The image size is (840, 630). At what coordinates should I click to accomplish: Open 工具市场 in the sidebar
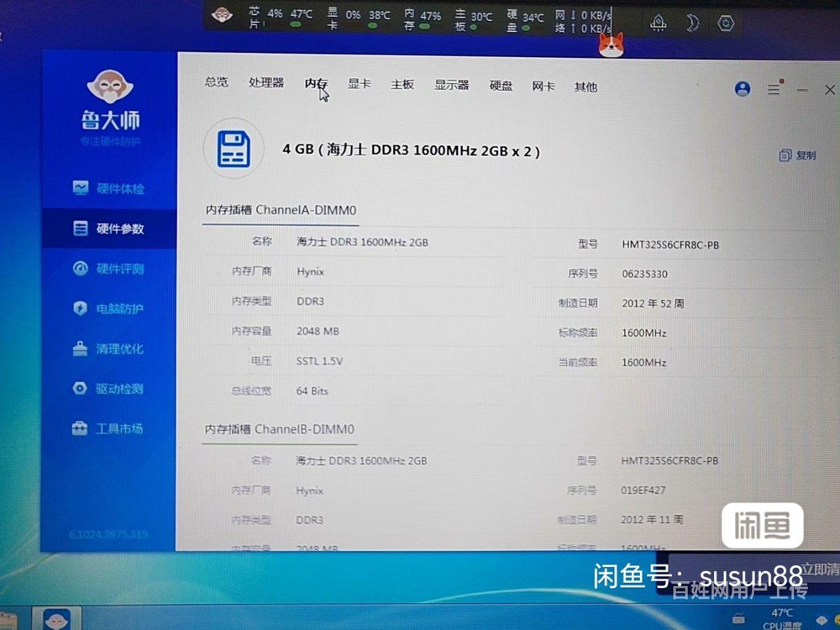tap(109, 429)
